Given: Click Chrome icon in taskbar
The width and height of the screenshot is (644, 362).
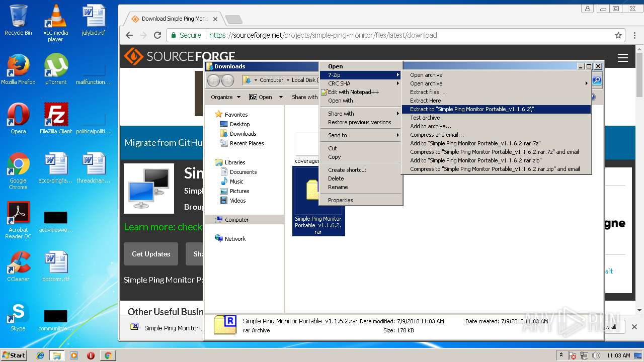Looking at the screenshot, I should (x=108, y=355).
